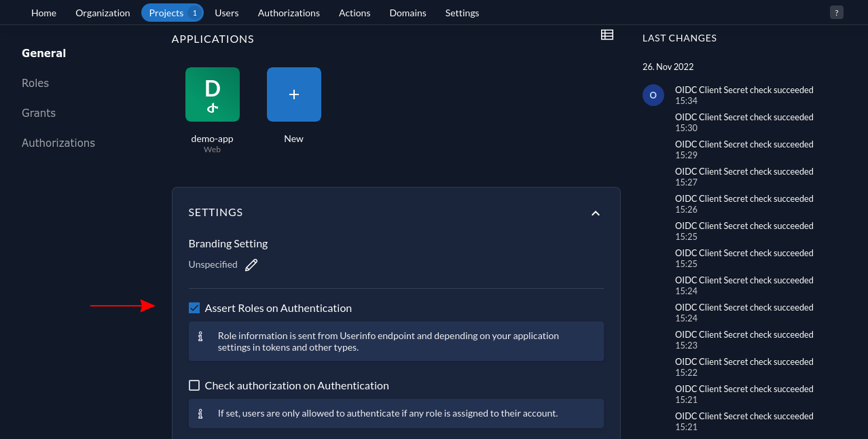This screenshot has height=439, width=868.
Task: Collapse the Settings panel chevron
Action: point(596,213)
